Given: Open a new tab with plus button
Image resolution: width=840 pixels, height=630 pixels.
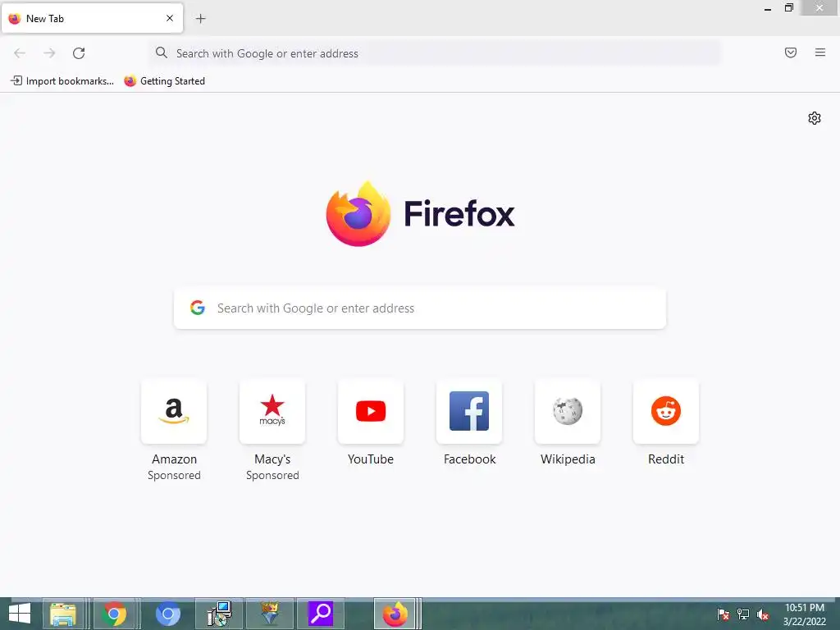Looking at the screenshot, I should coord(200,19).
